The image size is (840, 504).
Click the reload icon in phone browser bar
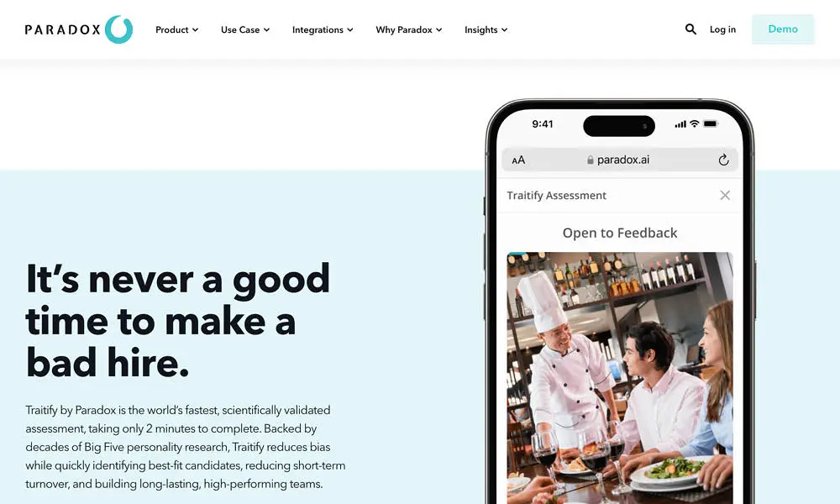723,160
